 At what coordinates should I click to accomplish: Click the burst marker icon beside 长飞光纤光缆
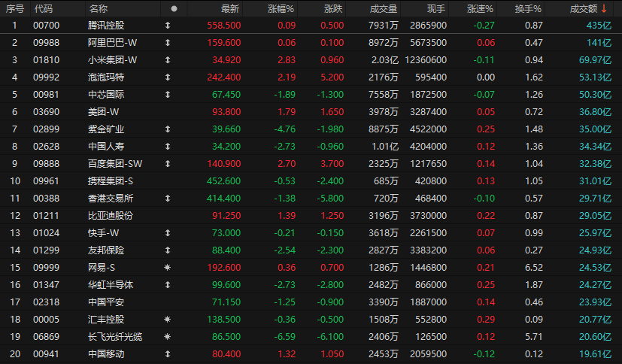click(167, 336)
